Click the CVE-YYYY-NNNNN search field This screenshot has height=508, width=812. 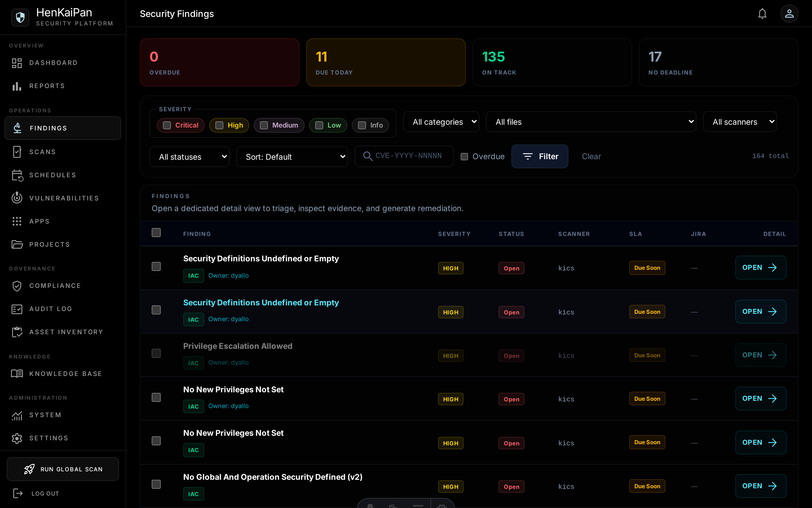pos(404,156)
